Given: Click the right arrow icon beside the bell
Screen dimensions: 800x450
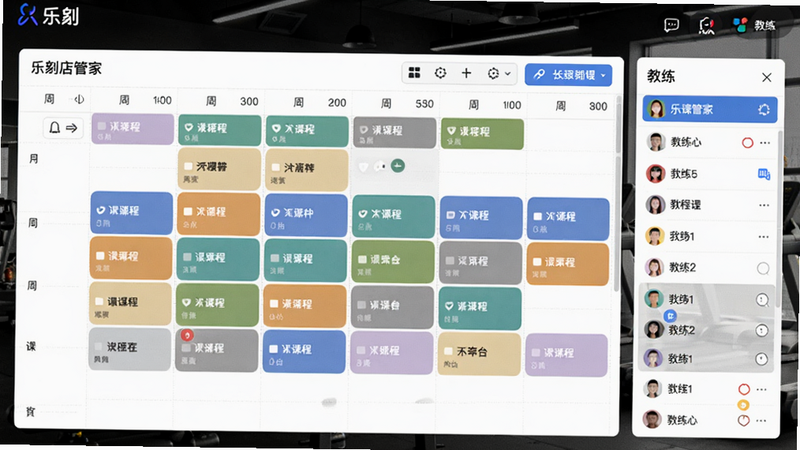Looking at the screenshot, I should [72, 128].
